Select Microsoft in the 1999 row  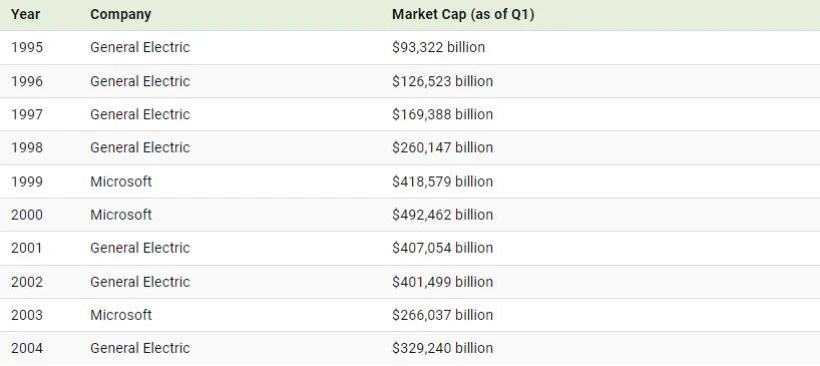point(121,181)
